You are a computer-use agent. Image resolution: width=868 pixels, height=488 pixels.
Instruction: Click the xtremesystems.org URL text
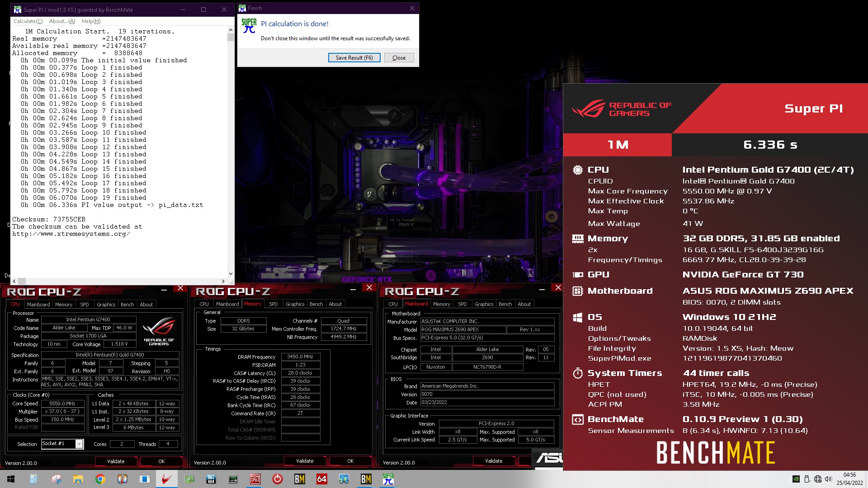coord(71,234)
